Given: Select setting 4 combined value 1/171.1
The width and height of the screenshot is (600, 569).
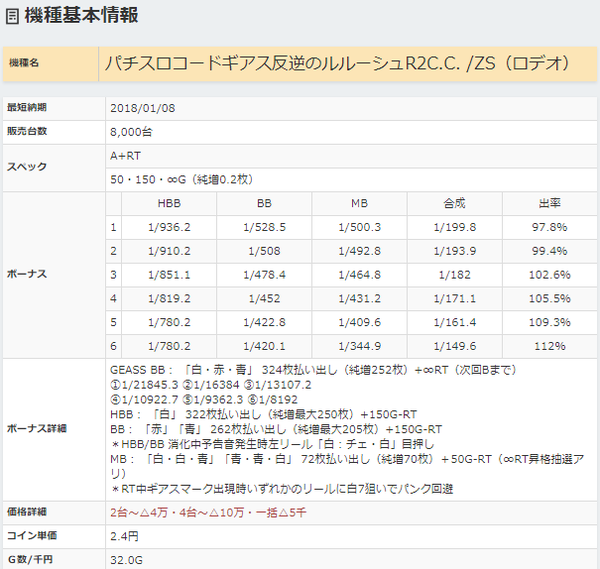Looking at the screenshot, I should [455, 298].
